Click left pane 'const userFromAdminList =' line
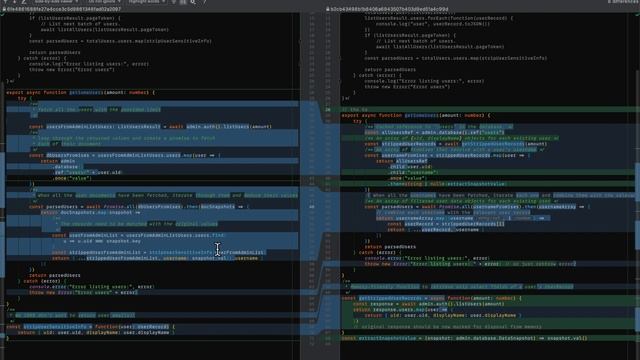 coord(138,236)
